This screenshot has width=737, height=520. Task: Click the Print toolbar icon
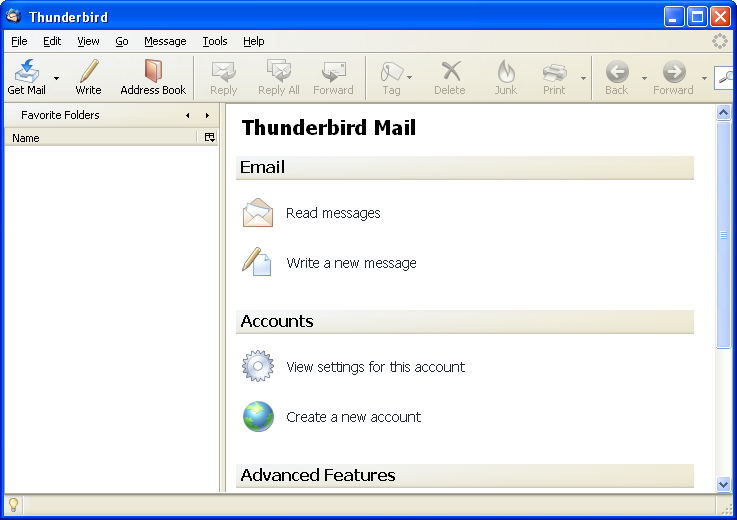tap(555, 72)
